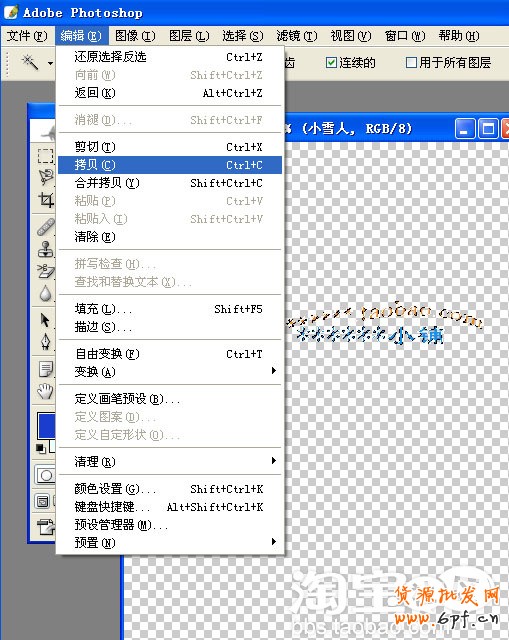Select the Hand tool

point(45,391)
